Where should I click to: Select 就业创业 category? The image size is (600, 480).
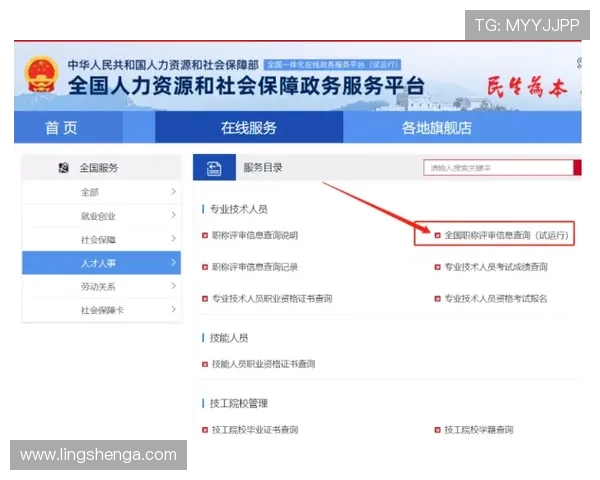click(101, 216)
